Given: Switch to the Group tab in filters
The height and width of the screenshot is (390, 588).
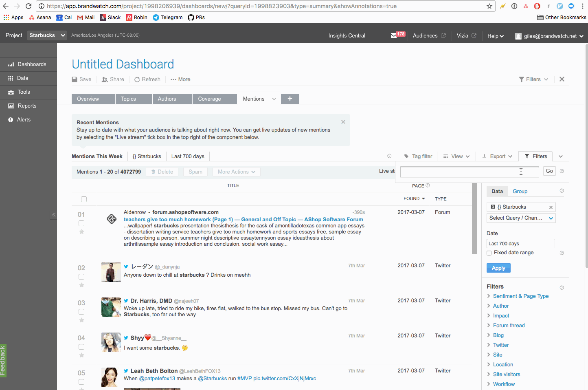Looking at the screenshot, I should pyautogui.click(x=520, y=191).
